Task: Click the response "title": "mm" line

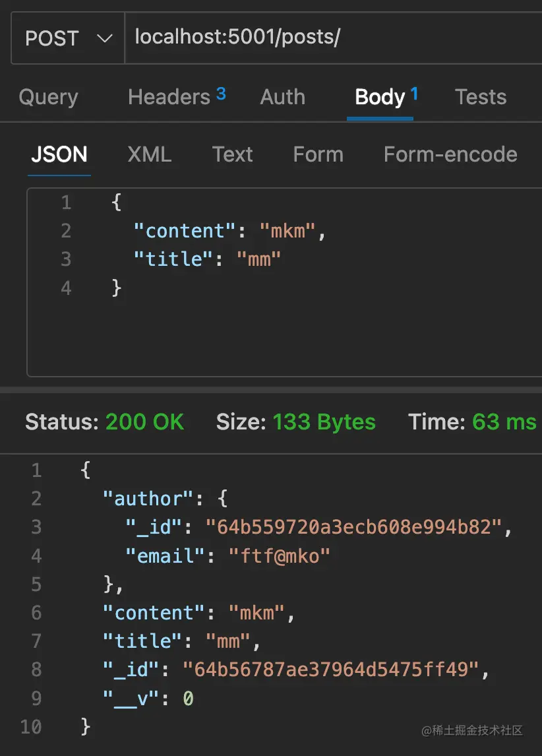Action: (x=181, y=641)
